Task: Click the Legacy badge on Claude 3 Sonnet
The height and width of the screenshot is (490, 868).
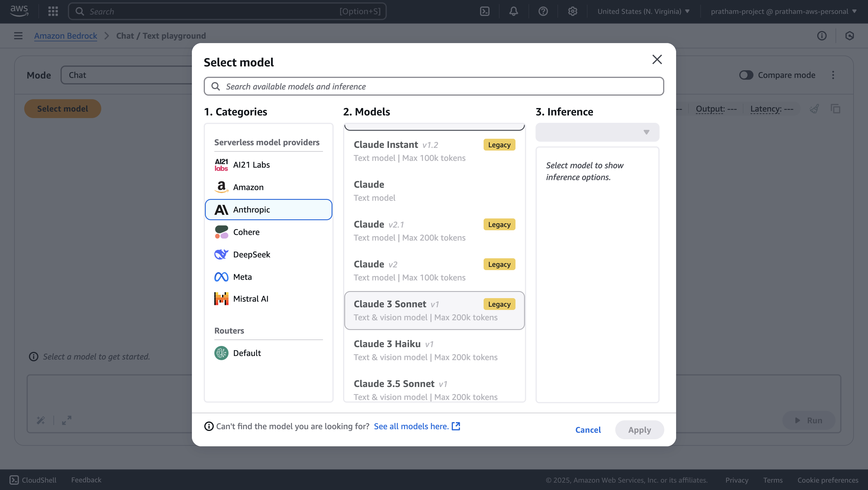Action: [499, 304]
